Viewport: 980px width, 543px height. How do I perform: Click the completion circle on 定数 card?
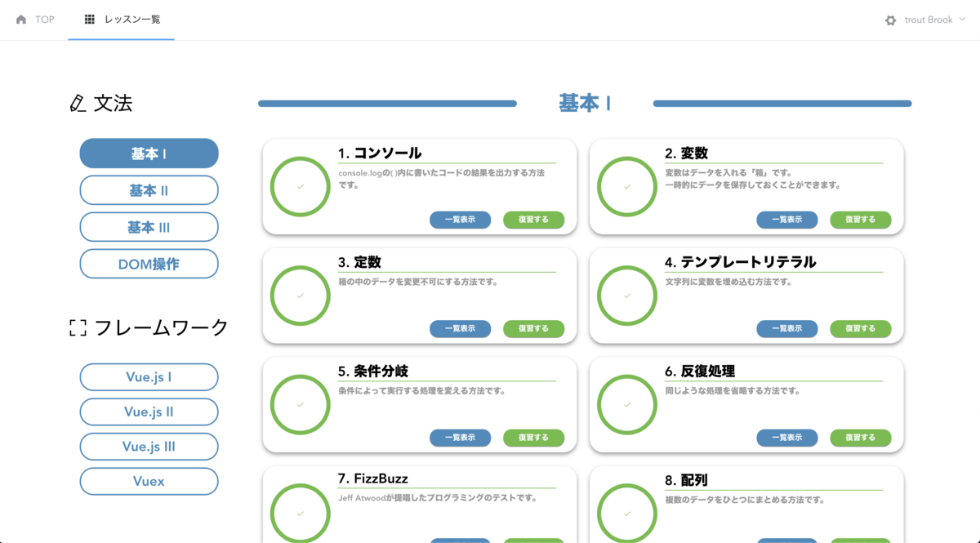click(x=301, y=296)
